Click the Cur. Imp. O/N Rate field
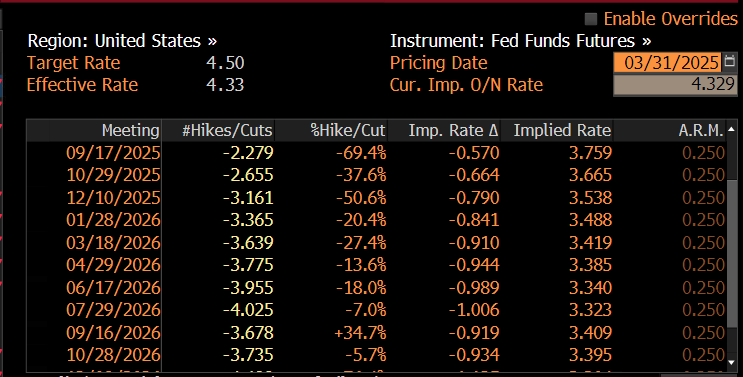Image resolution: width=743 pixels, height=377 pixels. (675, 85)
